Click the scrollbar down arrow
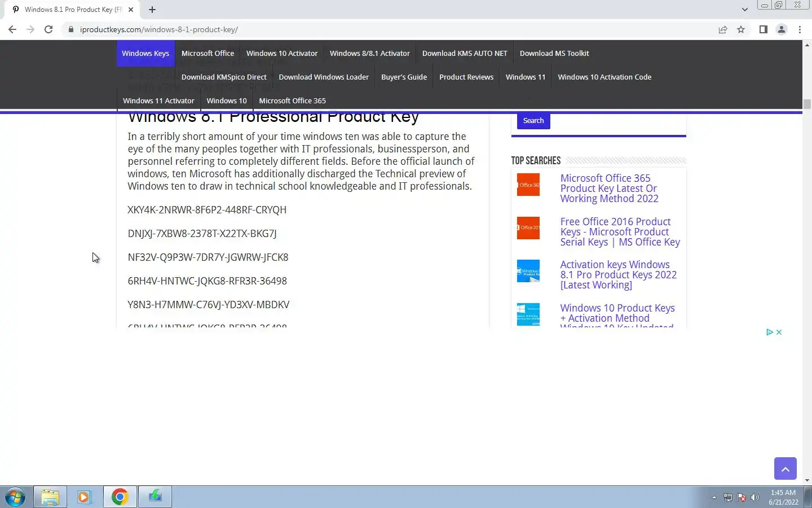Viewport: 812px width, 508px height. [x=807, y=480]
